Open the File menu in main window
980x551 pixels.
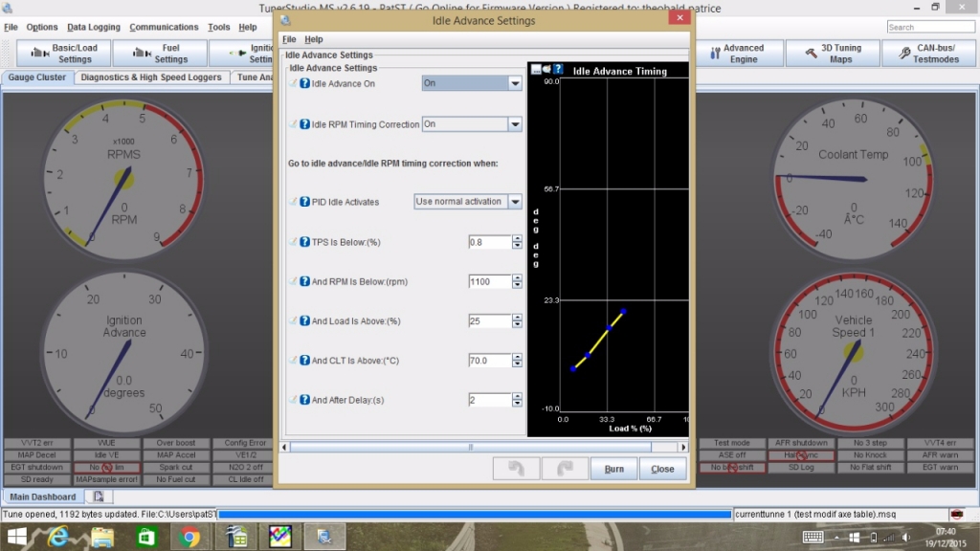(x=11, y=27)
